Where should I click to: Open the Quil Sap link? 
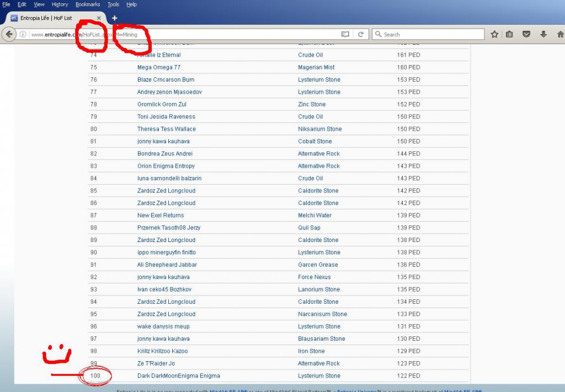[309, 228]
